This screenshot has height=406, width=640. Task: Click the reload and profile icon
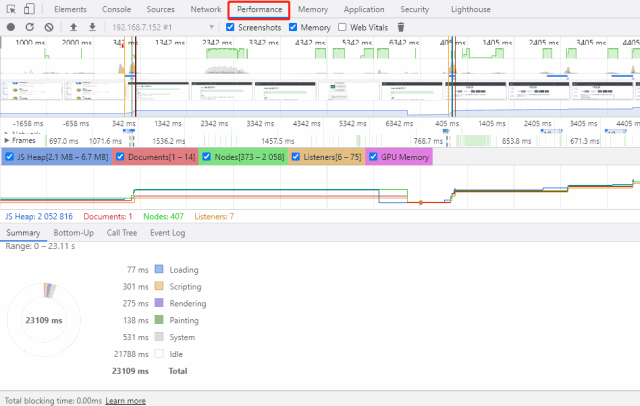coord(30,27)
